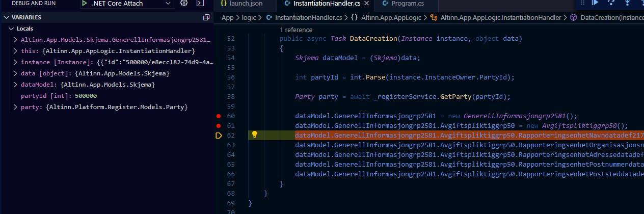Click the 'logic' breadcrumb folder
Image resolution: width=644 pixels, height=214 pixels.
[249, 18]
